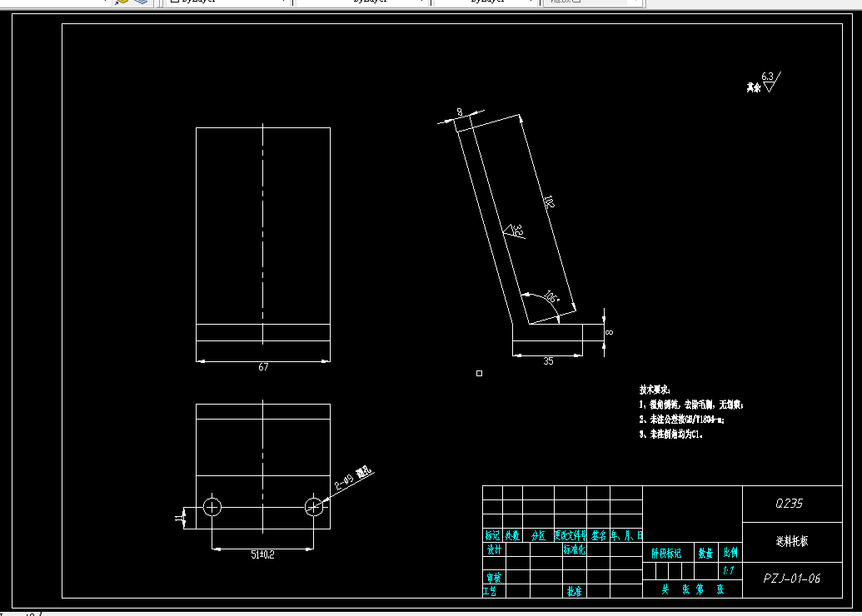Click technical requirement line 1 text
The height and width of the screenshot is (616, 862).
tap(691, 405)
